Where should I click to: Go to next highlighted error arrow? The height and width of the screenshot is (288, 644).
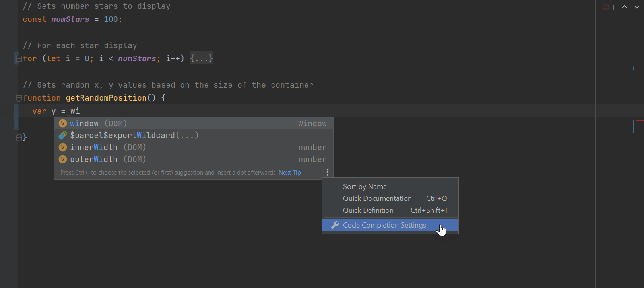click(x=636, y=7)
